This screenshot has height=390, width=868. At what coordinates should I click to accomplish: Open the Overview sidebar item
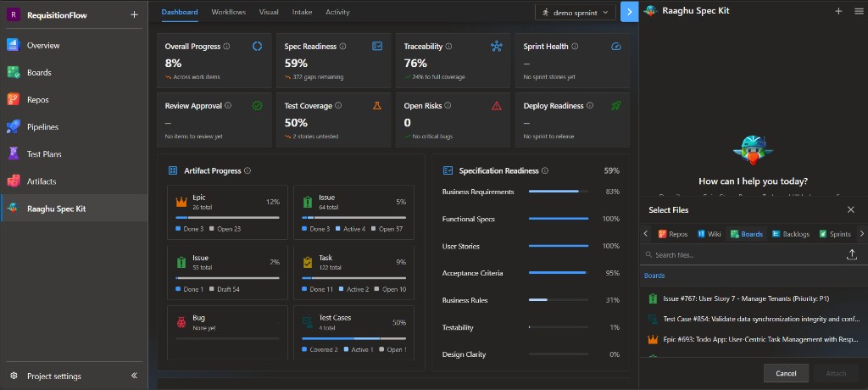click(x=74, y=46)
